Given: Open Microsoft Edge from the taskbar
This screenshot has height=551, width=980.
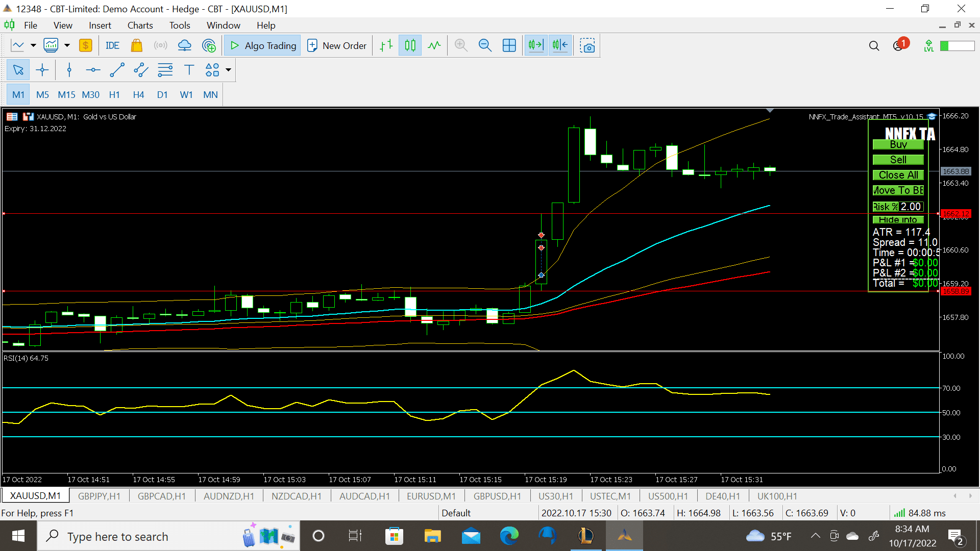Looking at the screenshot, I should [509, 536].
